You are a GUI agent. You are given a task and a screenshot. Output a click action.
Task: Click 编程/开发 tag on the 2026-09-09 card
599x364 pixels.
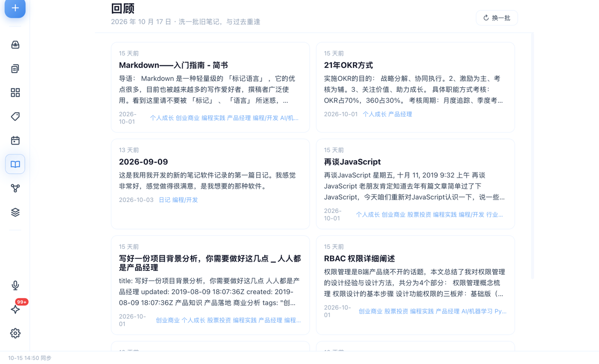coord(185,200)
